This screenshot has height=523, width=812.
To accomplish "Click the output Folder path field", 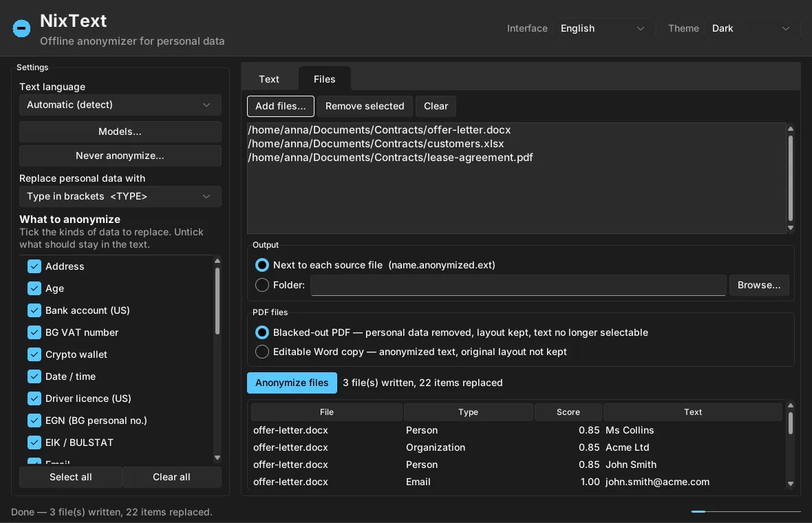I will pyautogui.click(x=518, y=286).
